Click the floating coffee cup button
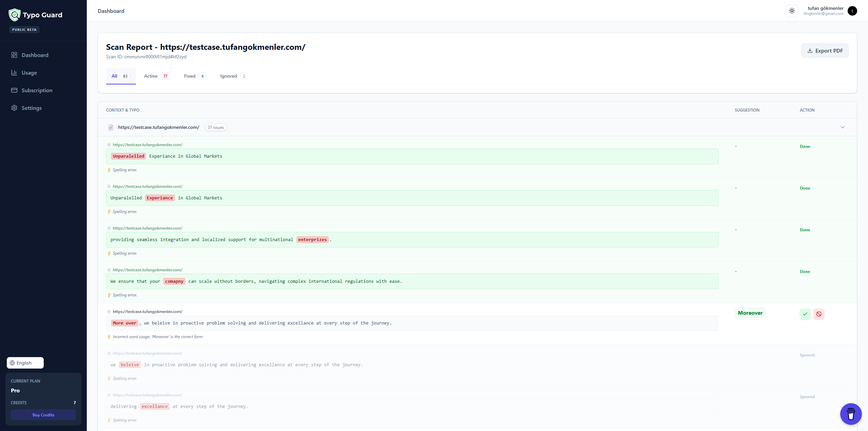868x431 pixels. click(x=850, y=414)
